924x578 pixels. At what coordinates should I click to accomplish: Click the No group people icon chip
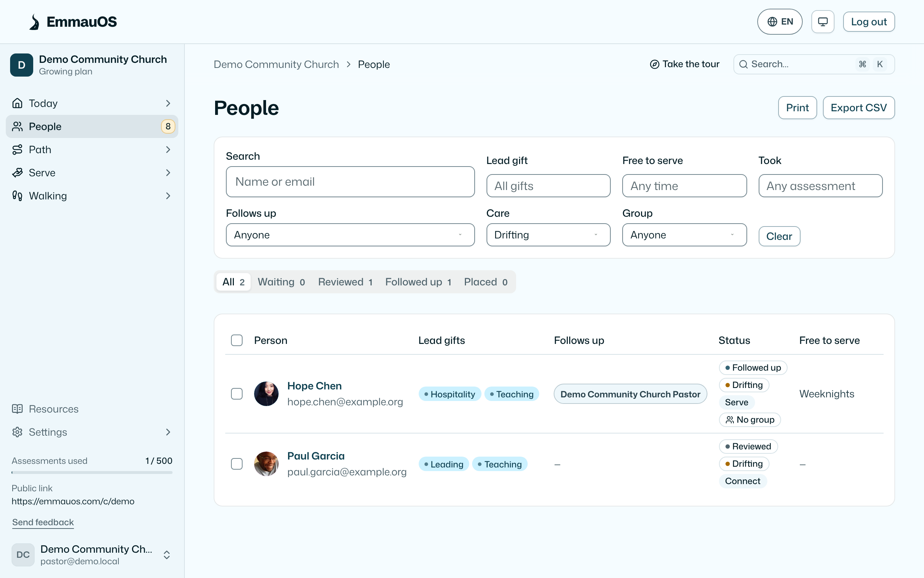[x=750, y=420]
